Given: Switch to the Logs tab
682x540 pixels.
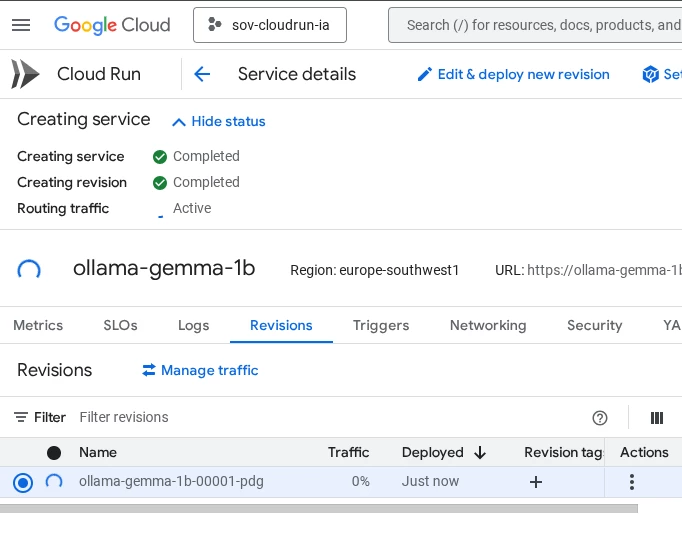Looking at the screenshot, I should (194, 325).
